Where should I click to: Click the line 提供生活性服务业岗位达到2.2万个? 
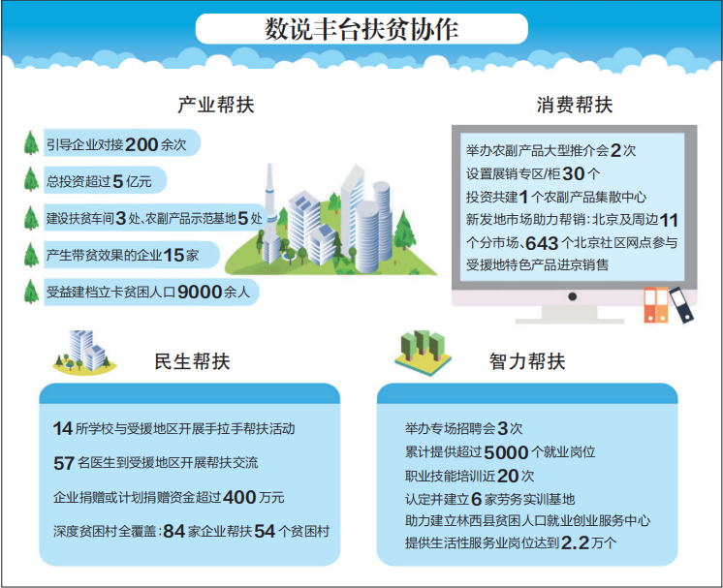[x=511, y=542]
